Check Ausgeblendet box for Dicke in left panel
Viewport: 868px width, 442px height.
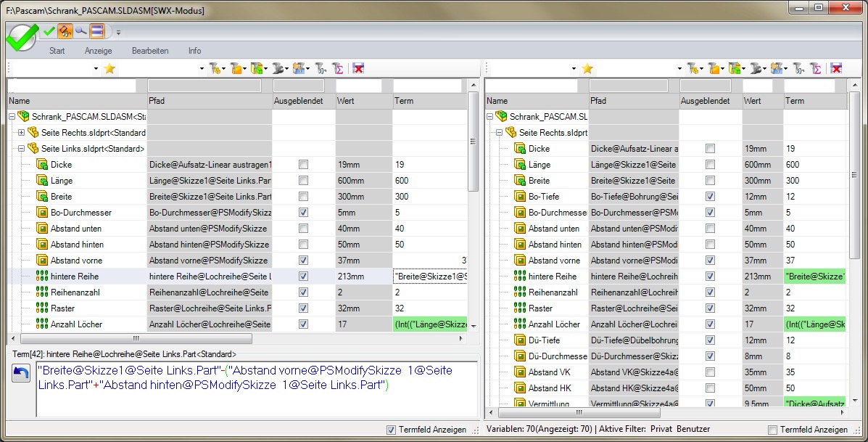click(303, 165)
